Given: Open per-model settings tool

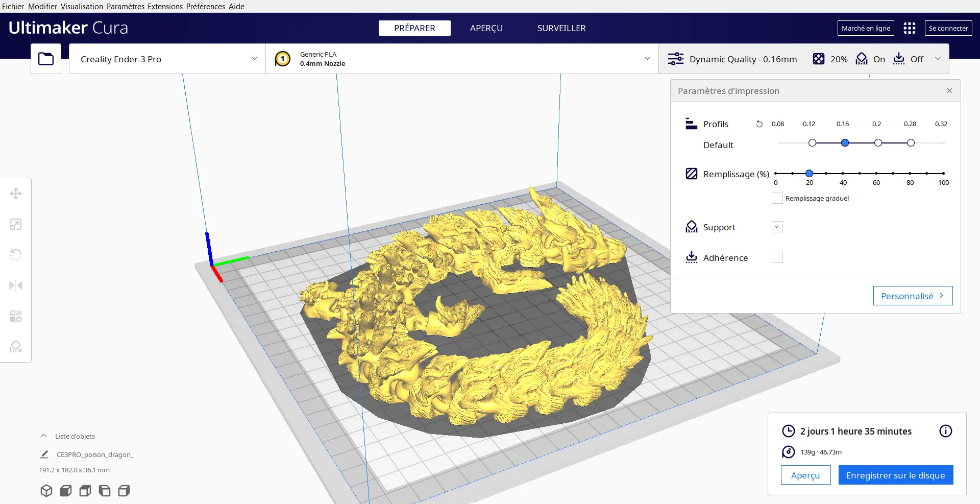Looking at the screenshot, I should 16,316.
